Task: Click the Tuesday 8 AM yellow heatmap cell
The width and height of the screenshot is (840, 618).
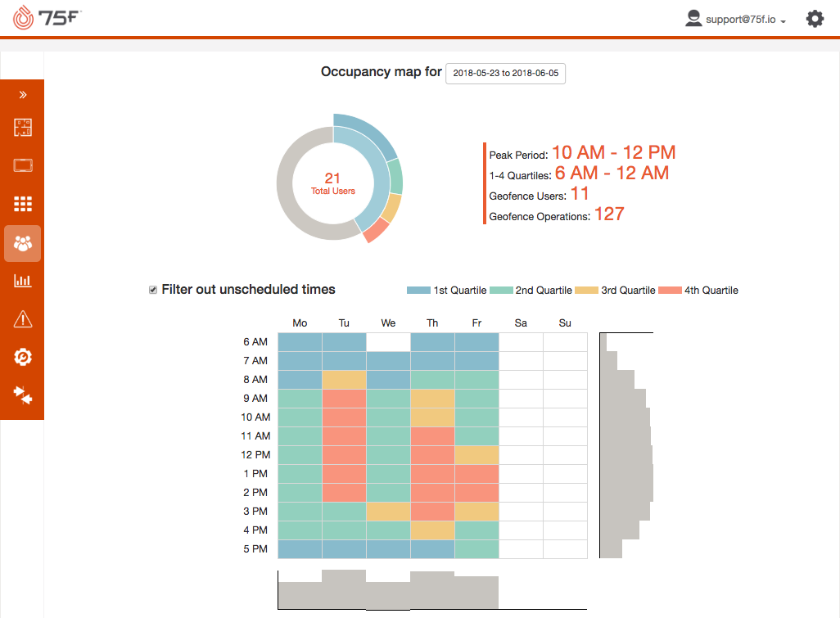Action: tap(344, 380)
